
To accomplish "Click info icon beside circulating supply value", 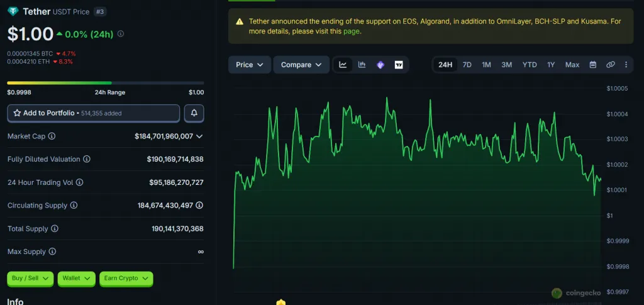I will pos(199,205).
